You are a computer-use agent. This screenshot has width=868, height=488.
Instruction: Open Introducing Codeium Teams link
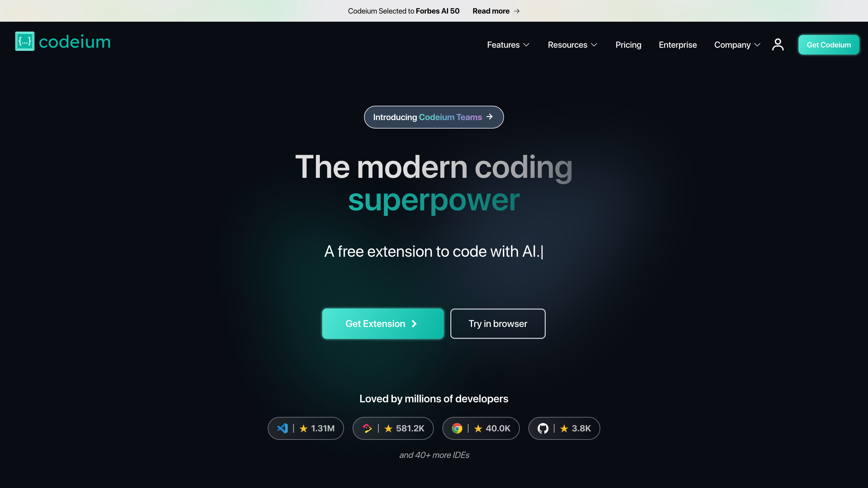coord(434,117)
